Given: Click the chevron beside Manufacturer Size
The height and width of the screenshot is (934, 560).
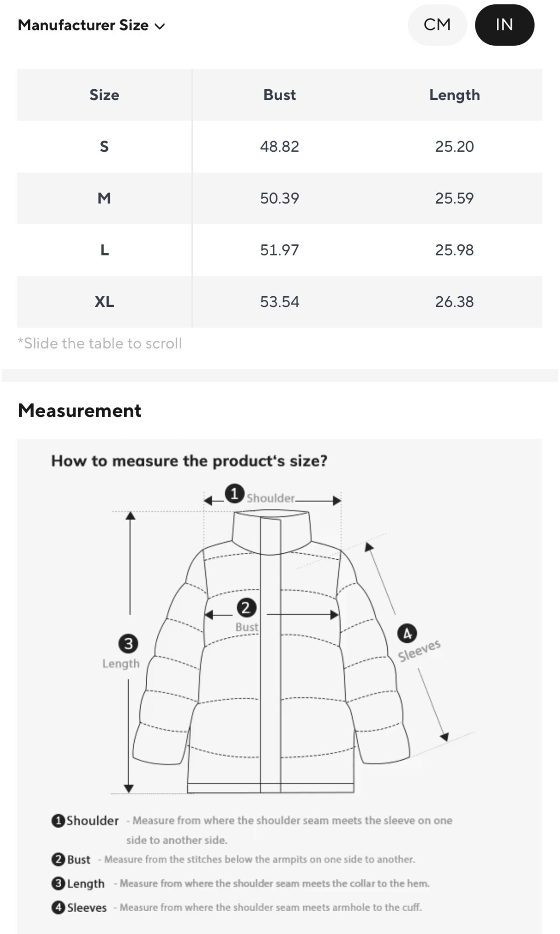Looking at the screenshot, I should pyautogui.click(x=160, y=26).
